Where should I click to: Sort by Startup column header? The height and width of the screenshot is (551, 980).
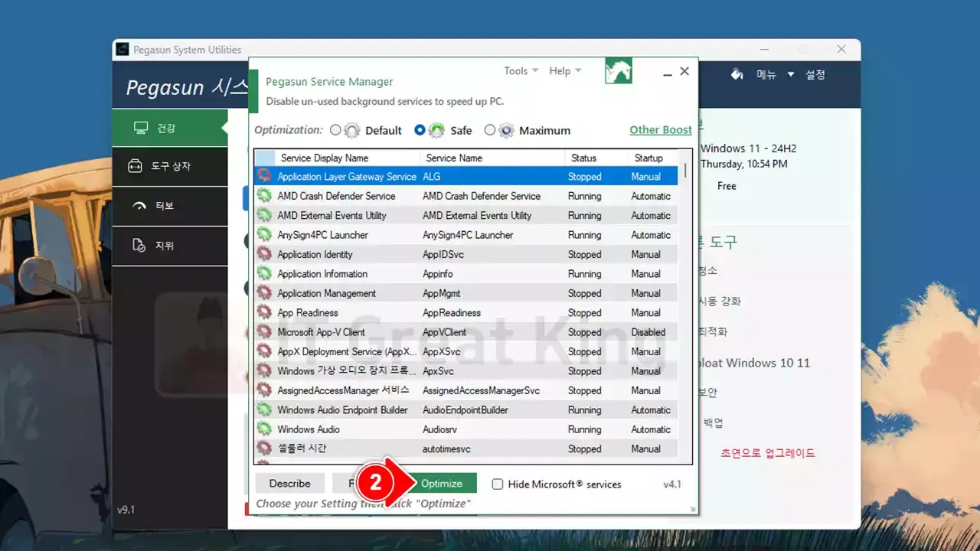(x=653, y=158)
